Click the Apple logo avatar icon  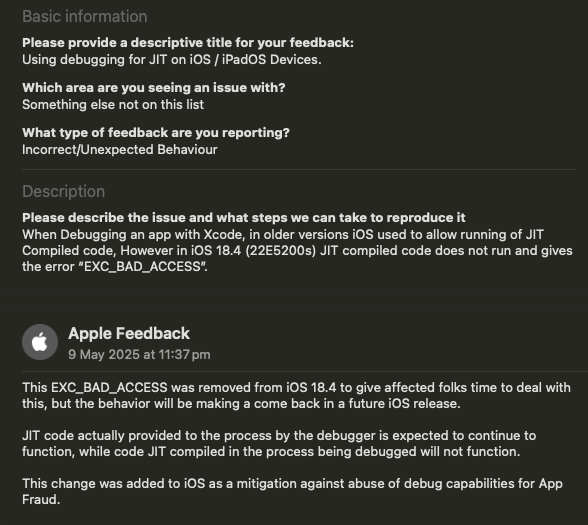40,342
